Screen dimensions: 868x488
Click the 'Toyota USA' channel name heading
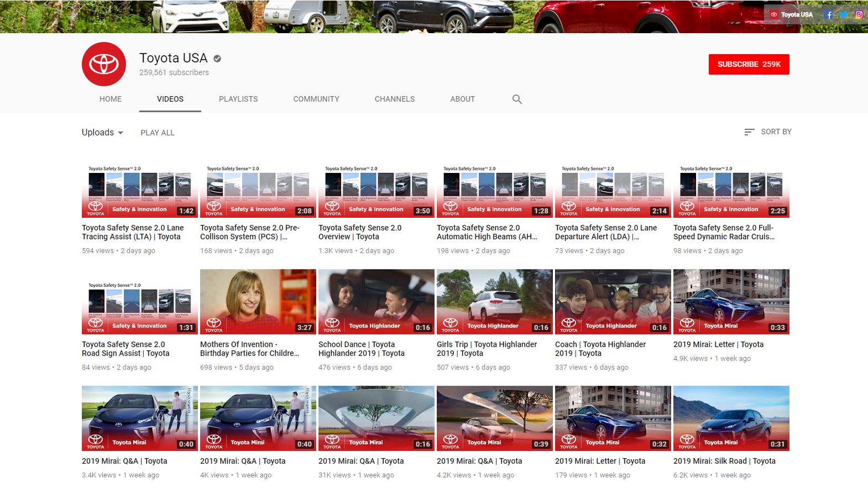click(173, 58)
